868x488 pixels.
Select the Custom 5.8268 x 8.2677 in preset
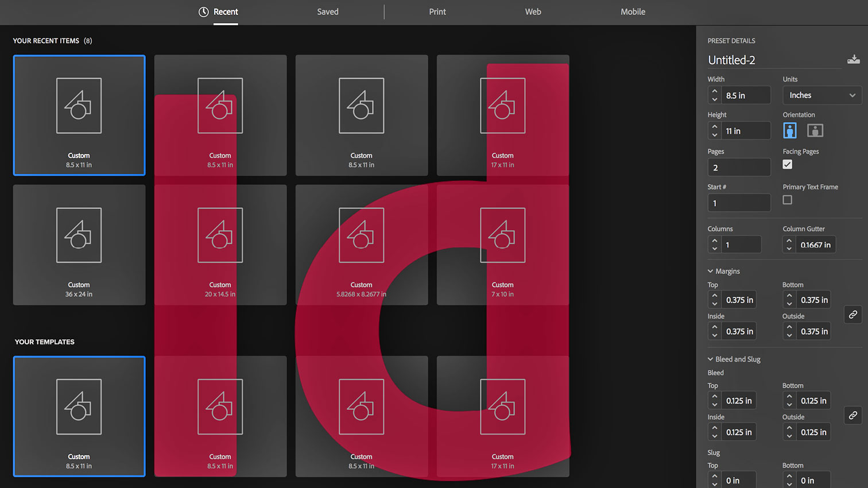point(362,245)
